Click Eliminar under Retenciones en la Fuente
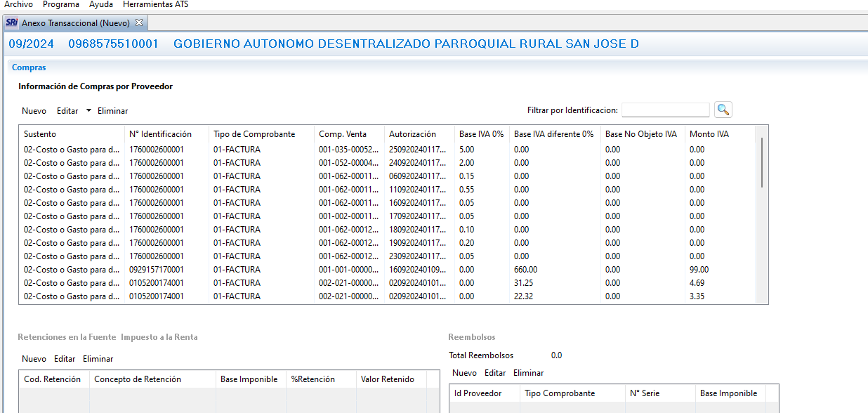This screenshot has height=413, width=868. point(98,359)
